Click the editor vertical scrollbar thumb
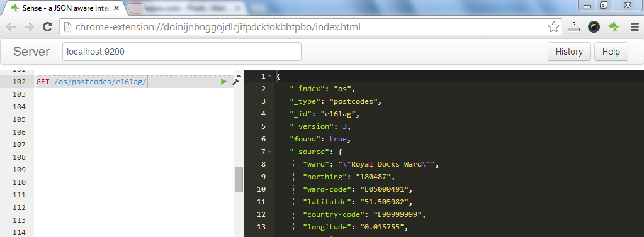Image resolution: width=644 pixels, height=237 pixels. click(x=239, y=179)
